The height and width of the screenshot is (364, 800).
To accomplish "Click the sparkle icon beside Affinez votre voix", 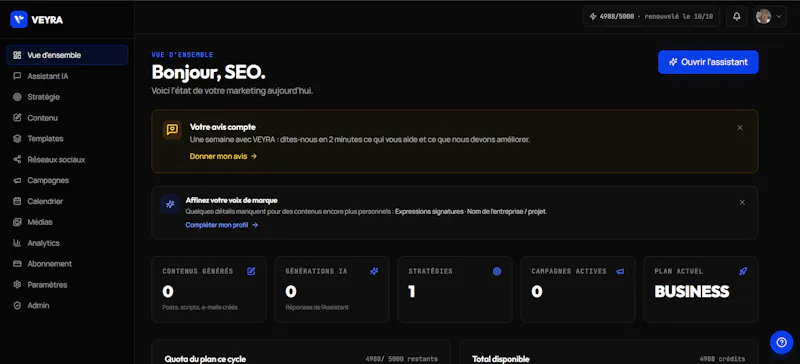I will pyautogui.click(x=170, y=204).
